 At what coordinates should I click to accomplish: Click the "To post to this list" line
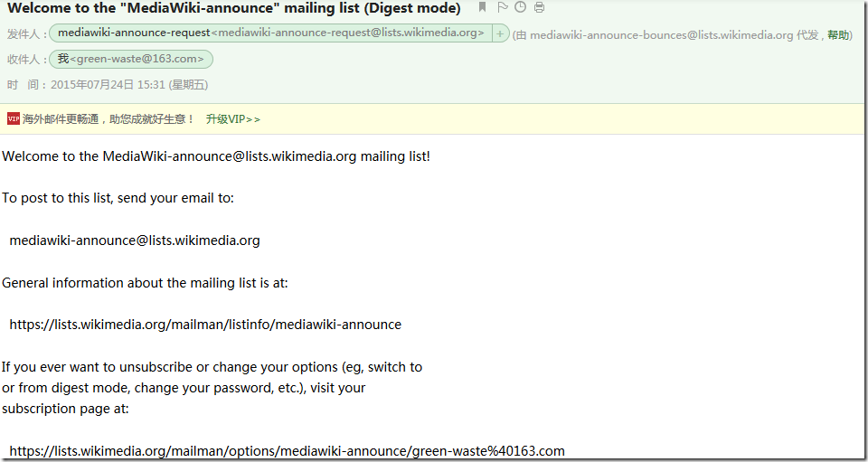tap(118, 199)
